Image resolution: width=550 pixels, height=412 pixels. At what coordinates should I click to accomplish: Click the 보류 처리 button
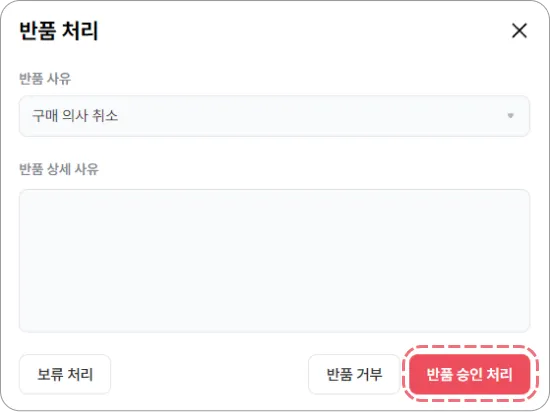pyautogui.click(x=65, y=374)
